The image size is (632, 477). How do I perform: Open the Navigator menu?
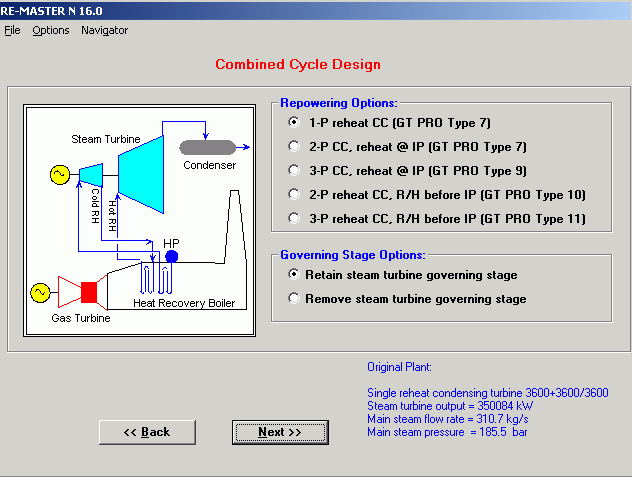click(104, 30)
